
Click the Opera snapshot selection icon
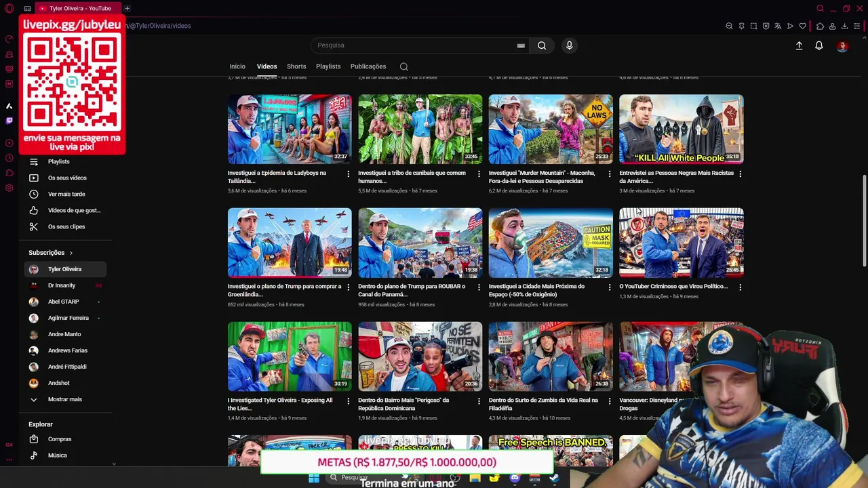[x=753, y=26]
